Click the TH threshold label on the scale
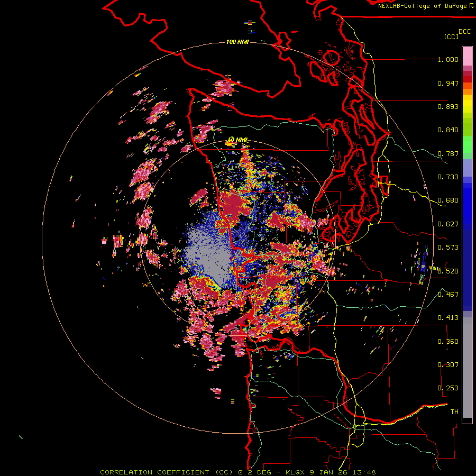 (454, 412)
